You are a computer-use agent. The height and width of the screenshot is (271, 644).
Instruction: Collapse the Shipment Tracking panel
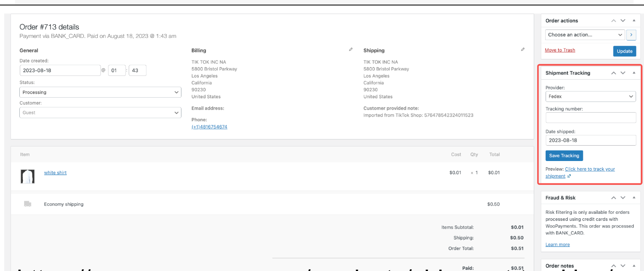coord(633,73)
